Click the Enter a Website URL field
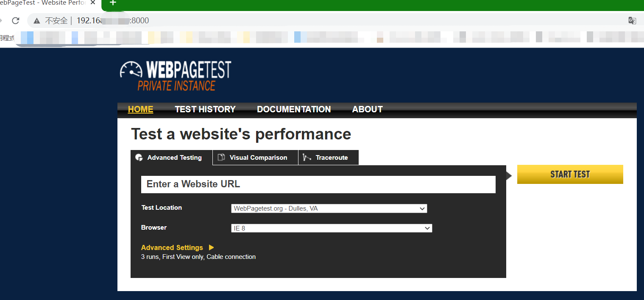644x300 pixels. pyautogui.click(x=318, y=184)
